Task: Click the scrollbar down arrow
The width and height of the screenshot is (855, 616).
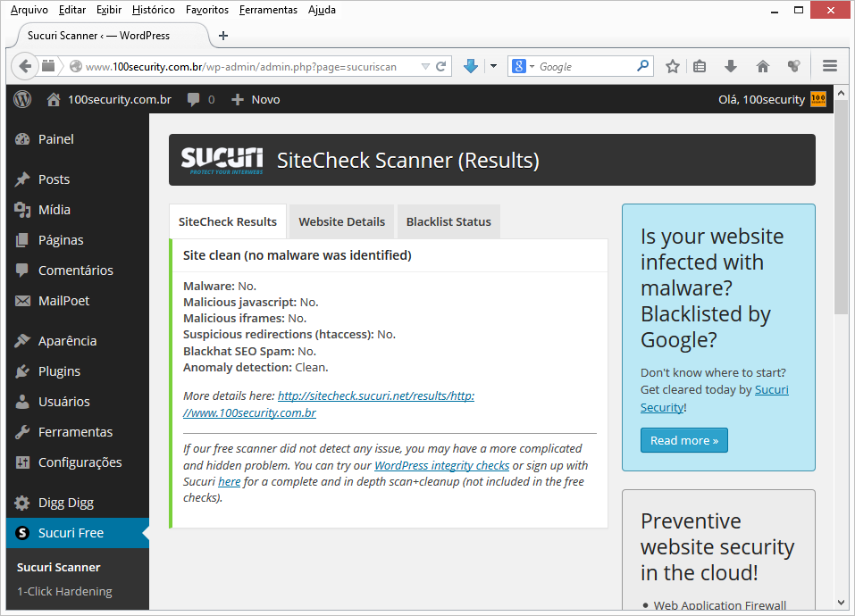Action: pos(841,603)
